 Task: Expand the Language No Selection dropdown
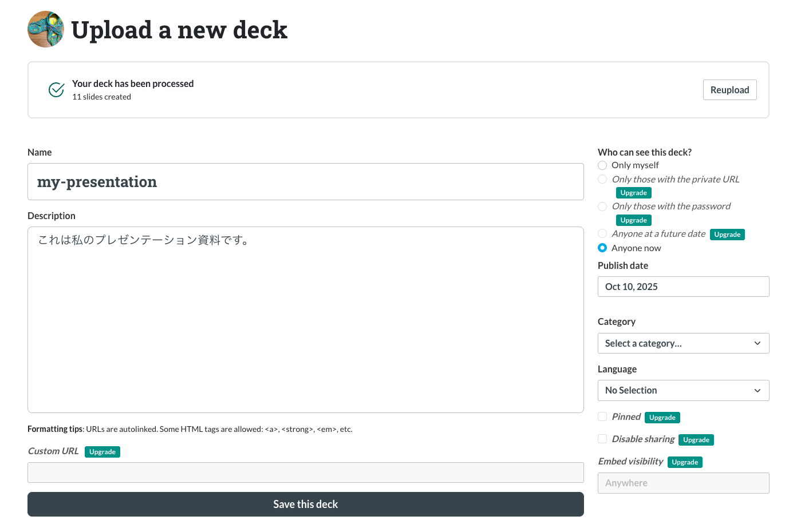point(683,391)
